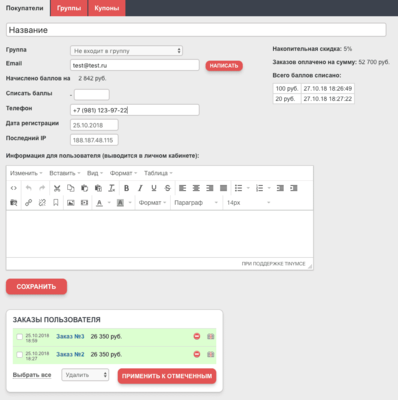Screen dimensions: 398x400
Task: Check the box for Заказ №2
Action: coord(20,354)
